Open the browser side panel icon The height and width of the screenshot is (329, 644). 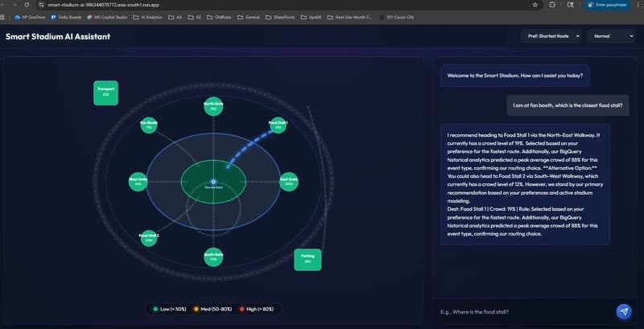point(570,5)
